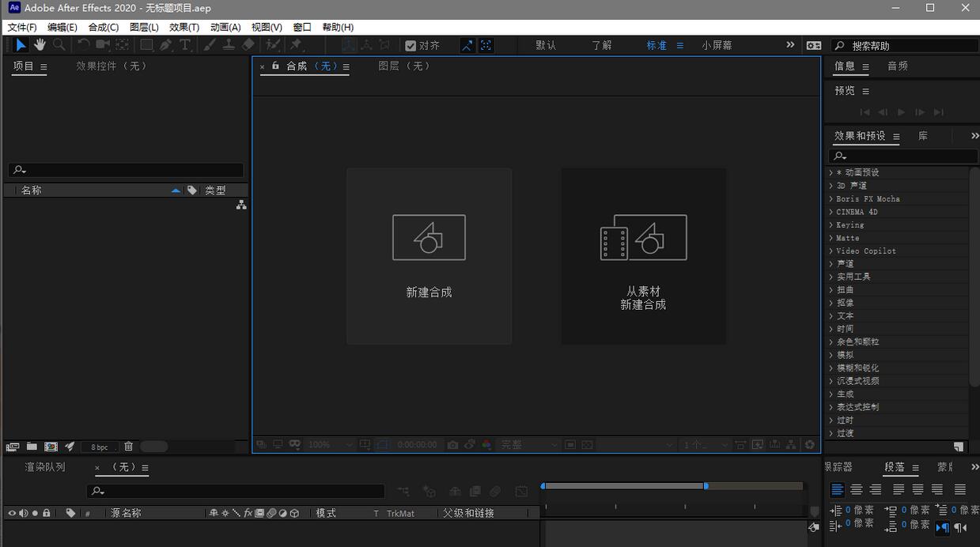Expand the CINEMA 4D category
980x547 pixels.
831,212
